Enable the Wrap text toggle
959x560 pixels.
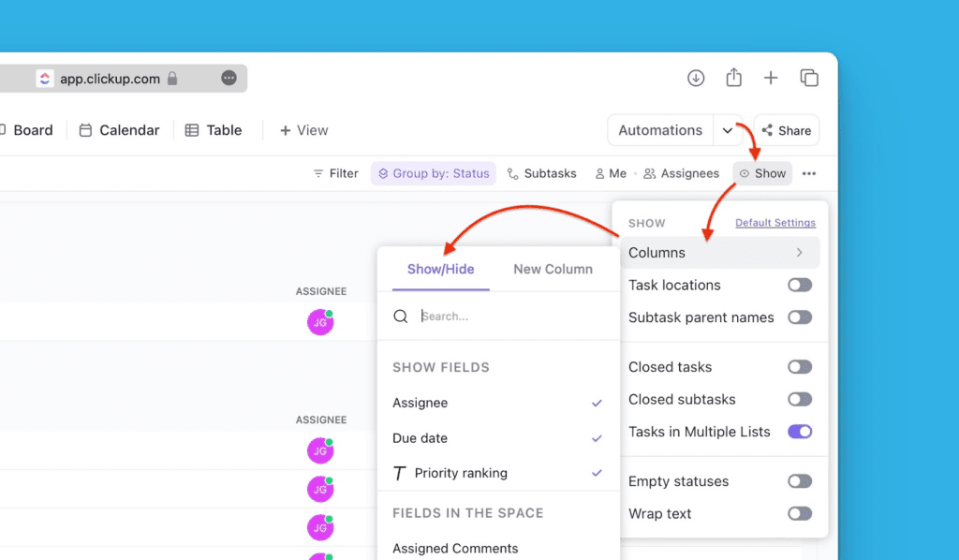click(800, 513)
